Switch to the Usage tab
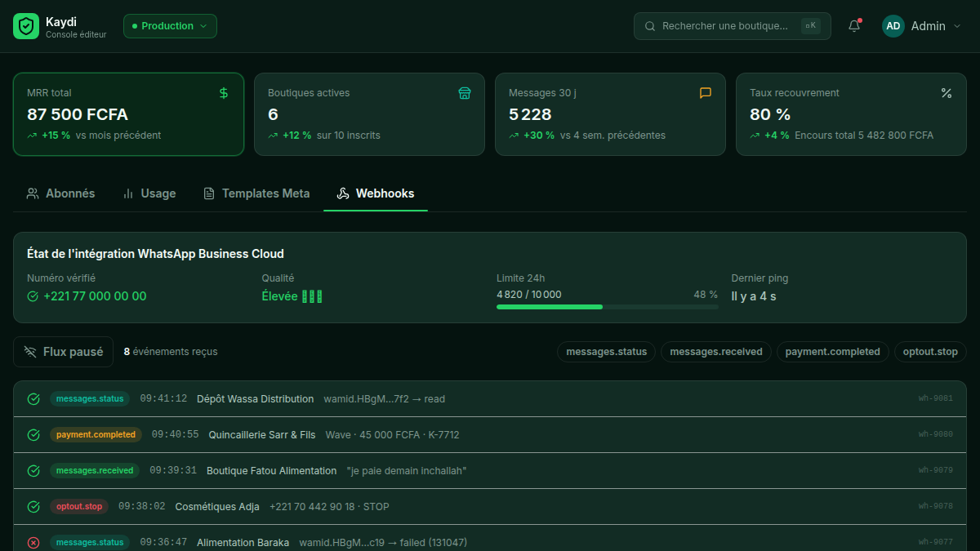 click(x=149, y=193)
